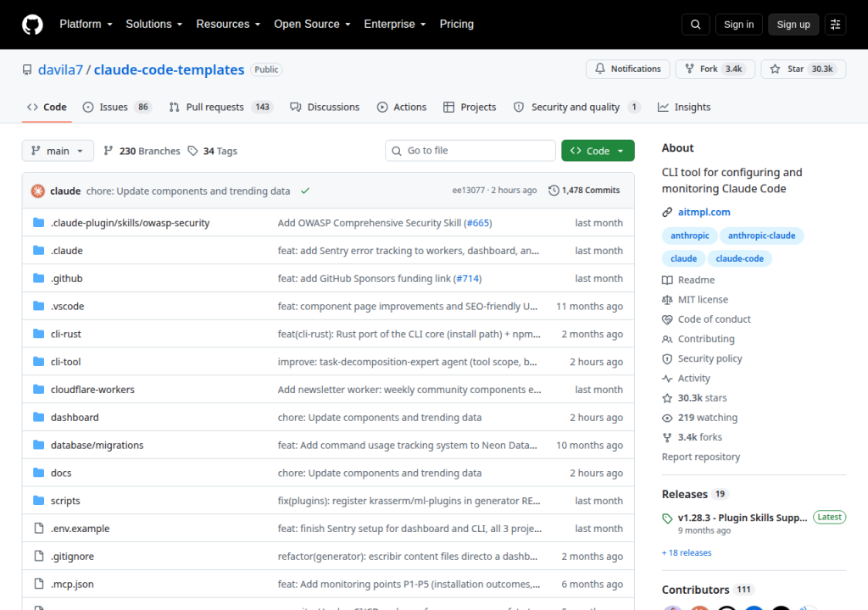View the 230 Branches link

click(x=142, y=151)
